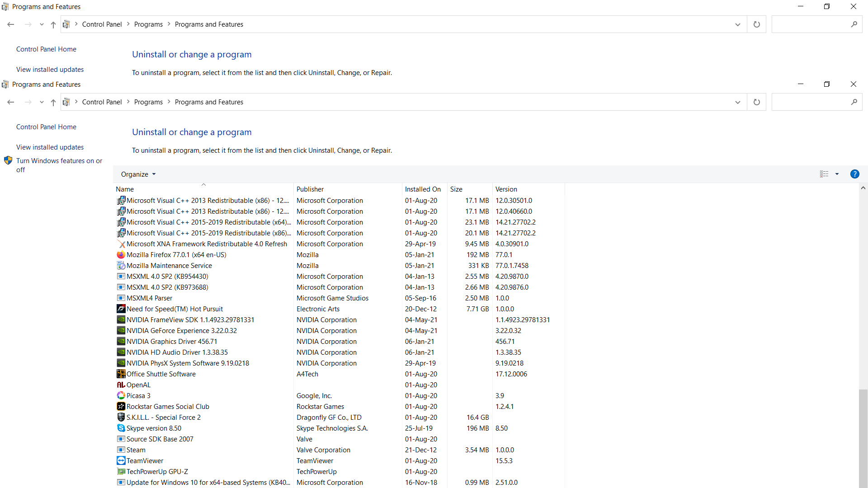Open the Organize dropdown menu

[x=138, y=174]
